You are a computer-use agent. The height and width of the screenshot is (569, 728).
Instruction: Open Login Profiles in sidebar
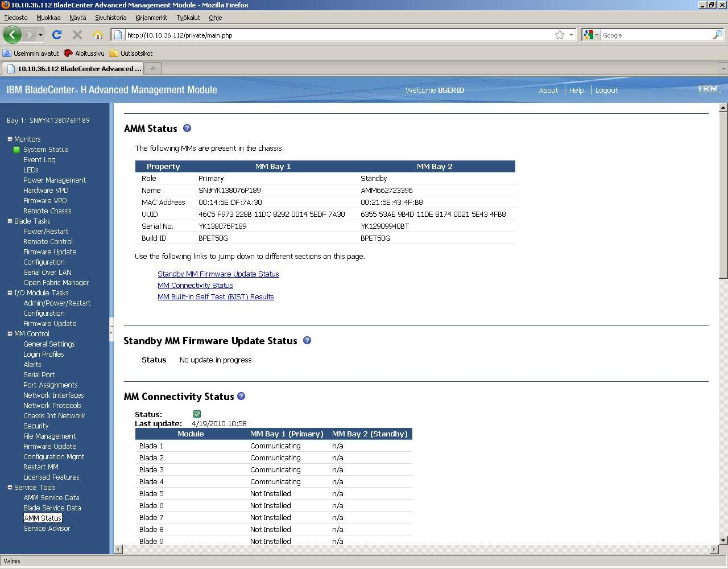pos(43,354)
